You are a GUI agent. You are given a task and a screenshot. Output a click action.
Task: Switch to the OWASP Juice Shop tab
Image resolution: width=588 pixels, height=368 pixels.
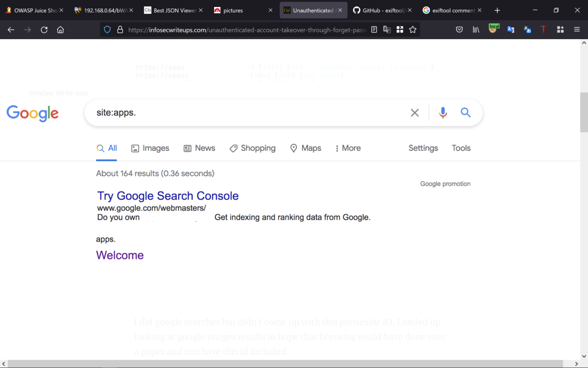point(34,10)
